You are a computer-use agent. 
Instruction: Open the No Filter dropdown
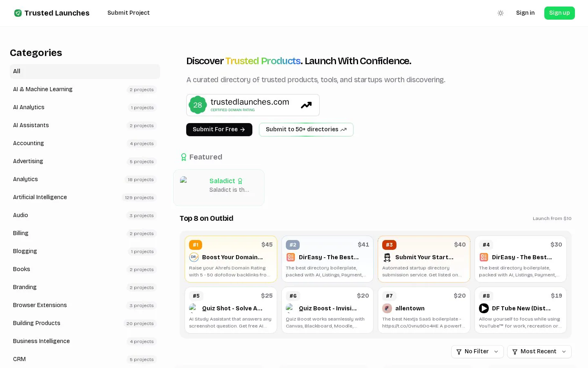pos(477,352)
